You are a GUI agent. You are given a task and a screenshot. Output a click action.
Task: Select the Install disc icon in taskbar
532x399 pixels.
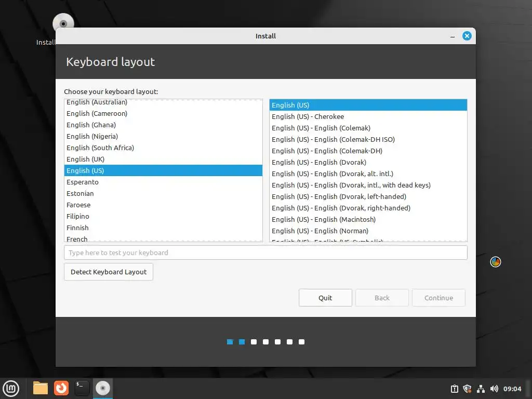[x=103, y=388]
